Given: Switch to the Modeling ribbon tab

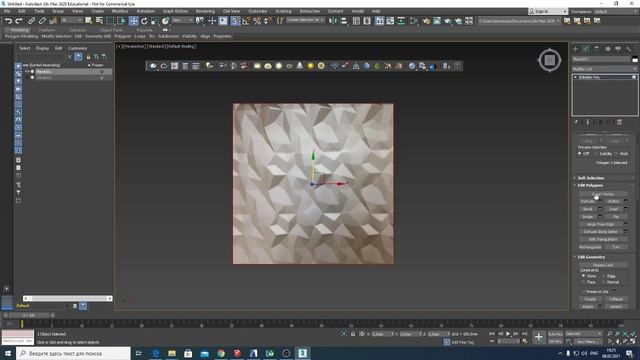Looking at the screenshot, I should tap(19, 30).
